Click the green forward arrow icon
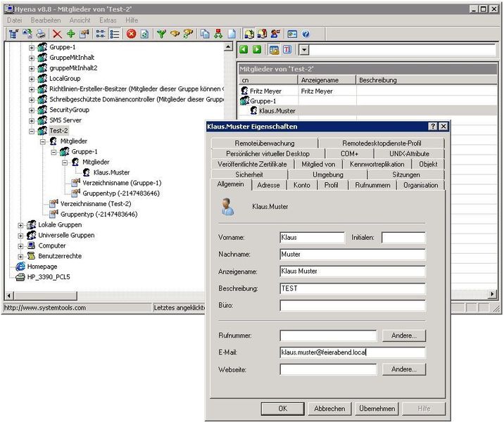This screenshot has height=422, width=504. (x=257, y=49)
